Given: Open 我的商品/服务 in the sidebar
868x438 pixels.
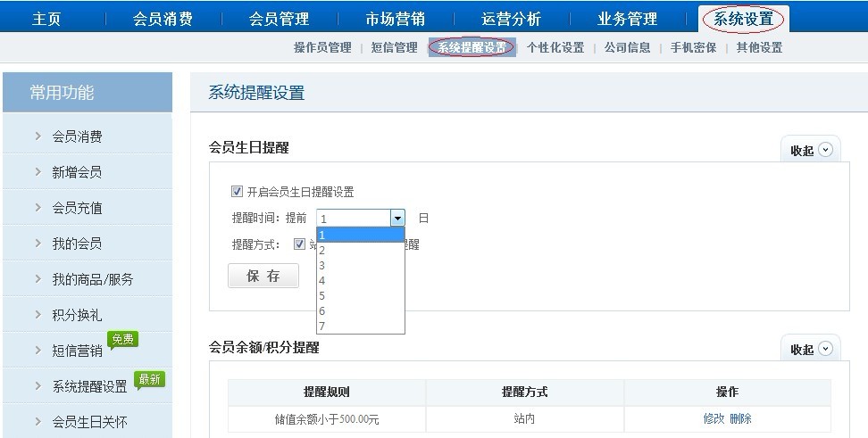Looking at the screenshot, I should point(93,279).
